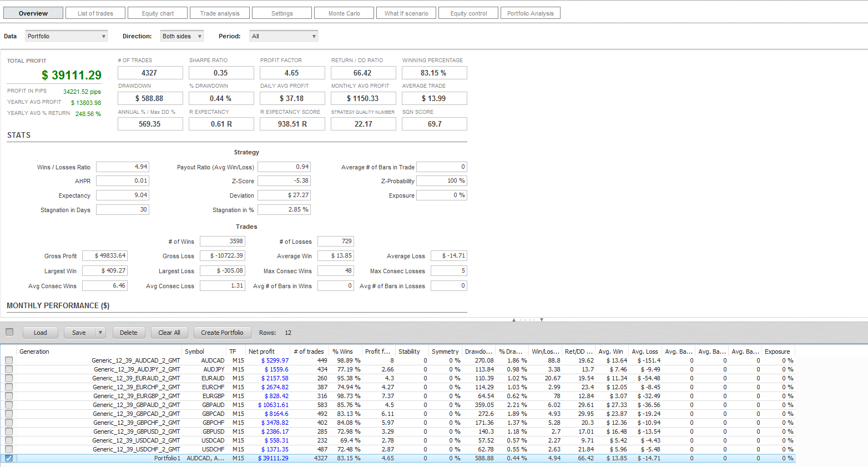
Task: Check the Generic_12_39_AUDCAD_2_GMT row checkbox
Action: (9, 360)
